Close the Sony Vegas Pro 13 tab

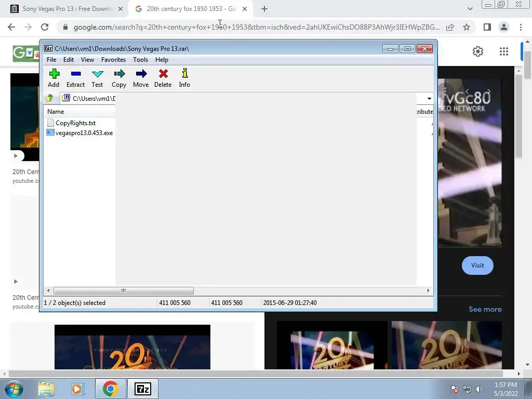(x=121, y=9)
